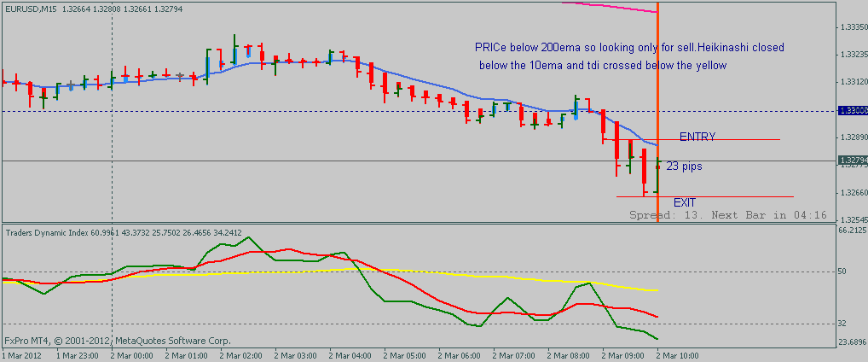The width and height of the screenshot is (868, 362).
Task: Select the pink 200ema line at top
Action: [x=614, y=7]
